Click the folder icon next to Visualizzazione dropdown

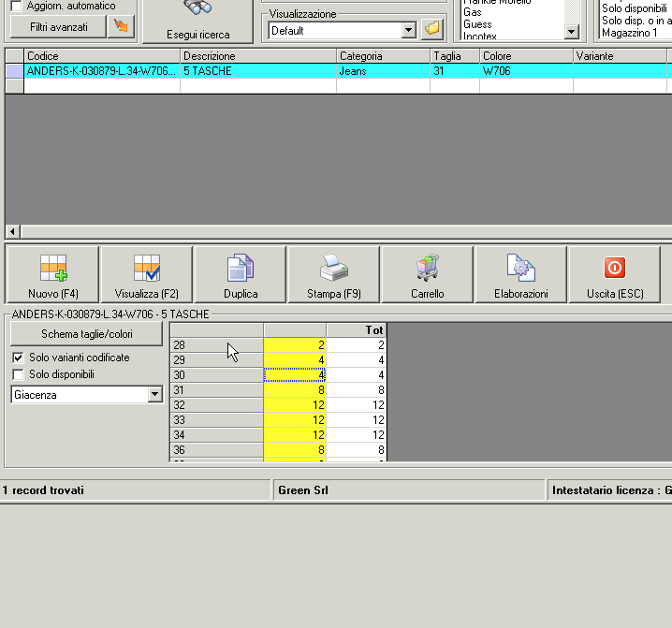431,30
